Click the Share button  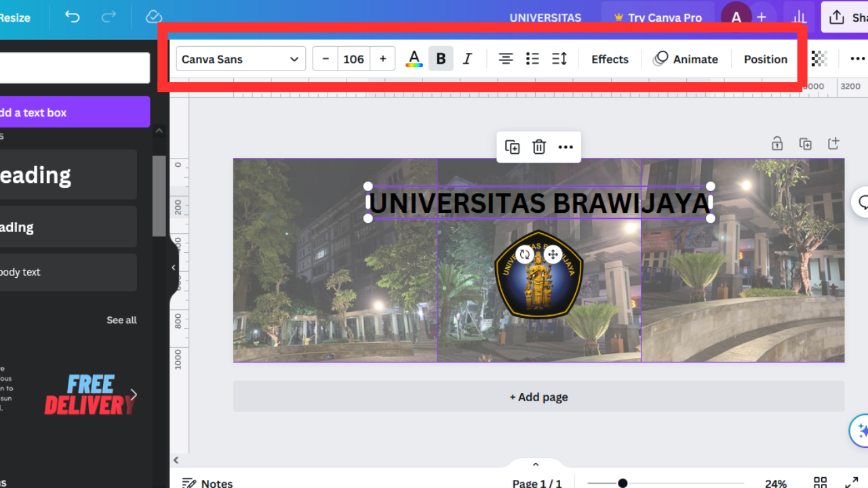(x=845, y=18)
